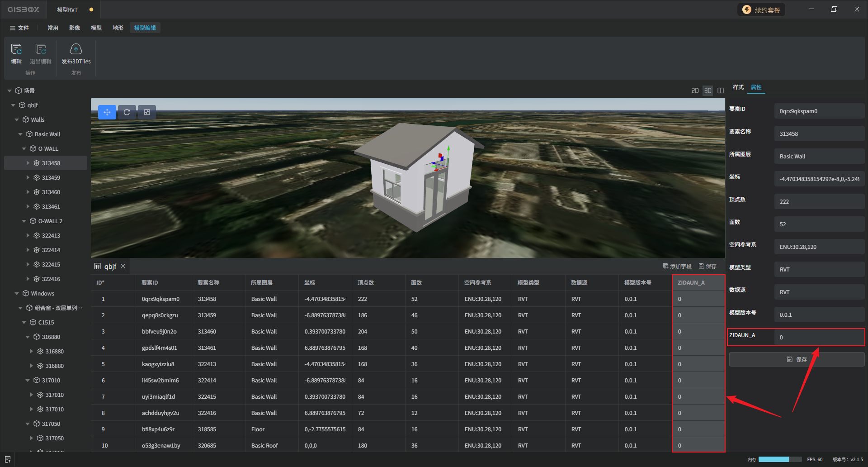Collapse the Walls tree node

[x=17, y=120]
